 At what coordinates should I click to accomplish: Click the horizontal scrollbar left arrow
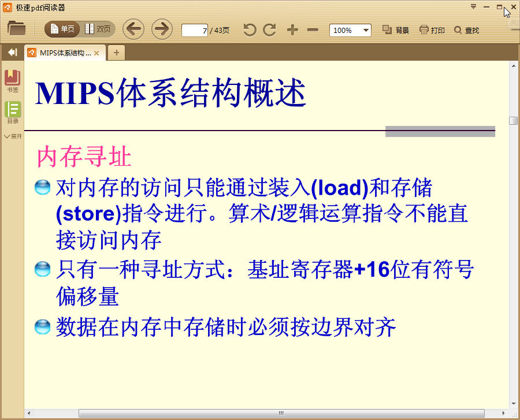(x=29, y=414)
